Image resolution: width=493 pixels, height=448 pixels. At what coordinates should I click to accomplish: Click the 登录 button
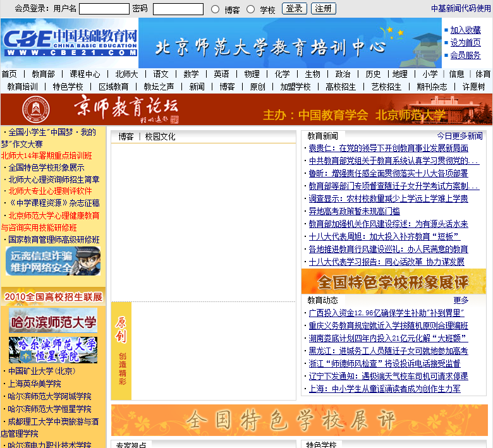(x=295, y=8)
